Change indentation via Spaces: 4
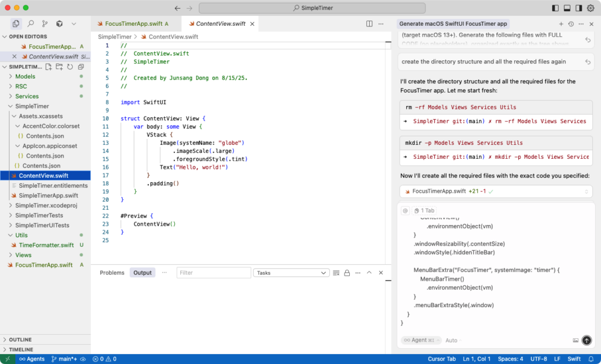Image resolution: width=601 pixels, height=364 pixels. click(511, 359)
